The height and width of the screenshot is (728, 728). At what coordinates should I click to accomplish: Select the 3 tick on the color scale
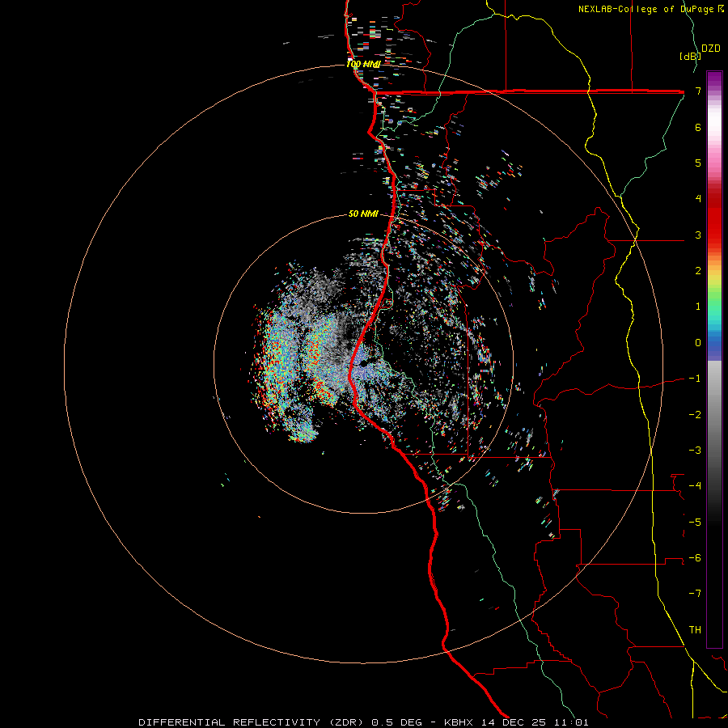tap(698, 235)
